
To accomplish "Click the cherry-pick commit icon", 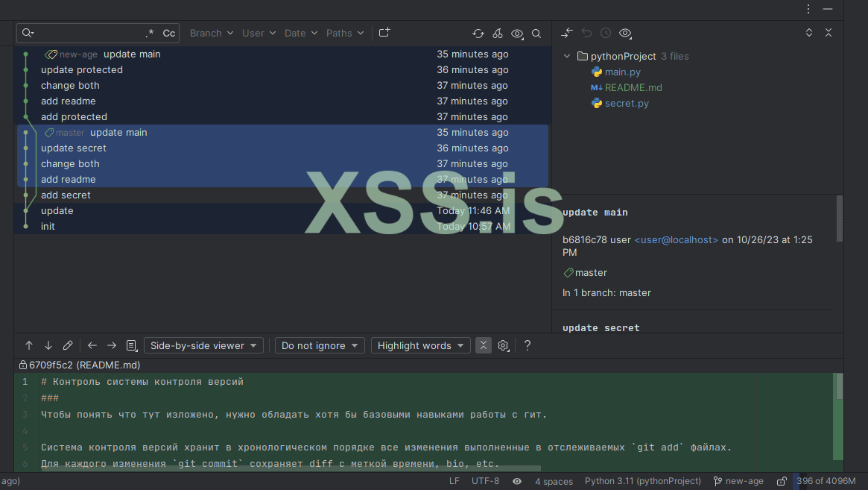I will click(x=497, y=34).
